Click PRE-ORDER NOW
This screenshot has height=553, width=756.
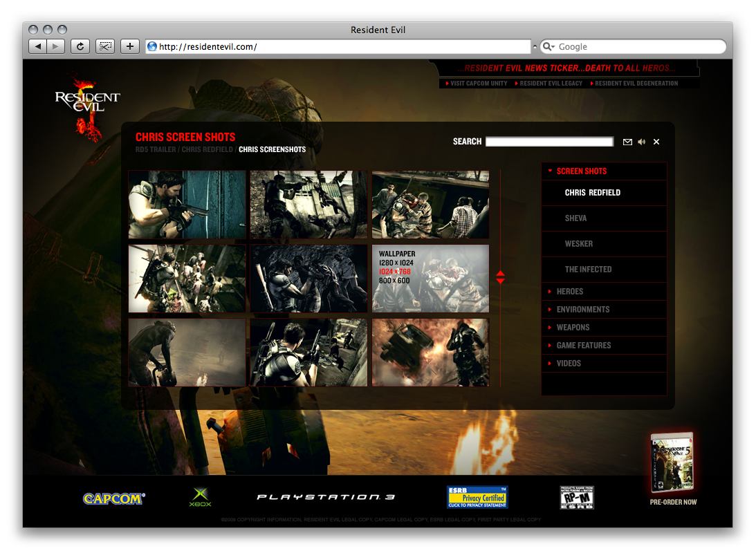click(673, 502)
